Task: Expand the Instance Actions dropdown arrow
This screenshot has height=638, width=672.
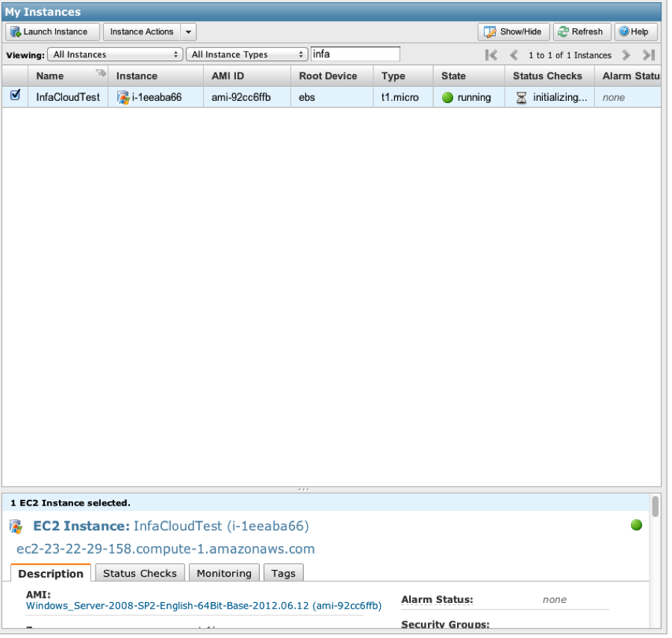Action: tap(189, 31)
